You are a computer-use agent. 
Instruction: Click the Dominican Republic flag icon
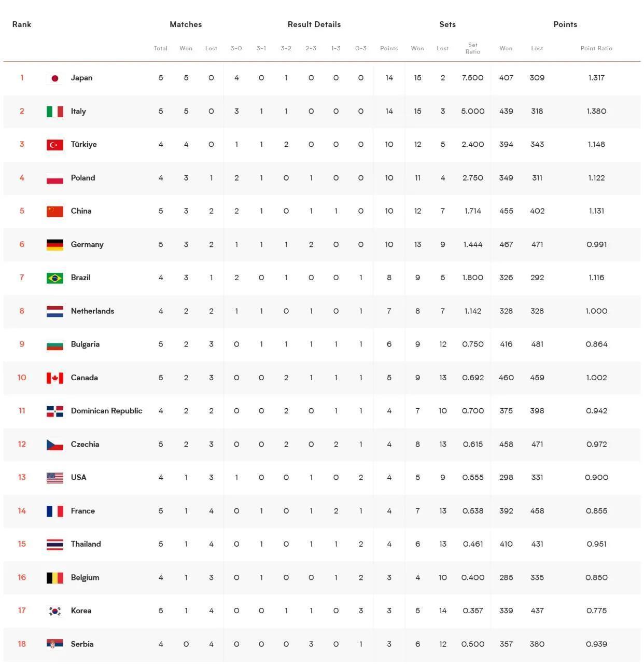(55, 411)
